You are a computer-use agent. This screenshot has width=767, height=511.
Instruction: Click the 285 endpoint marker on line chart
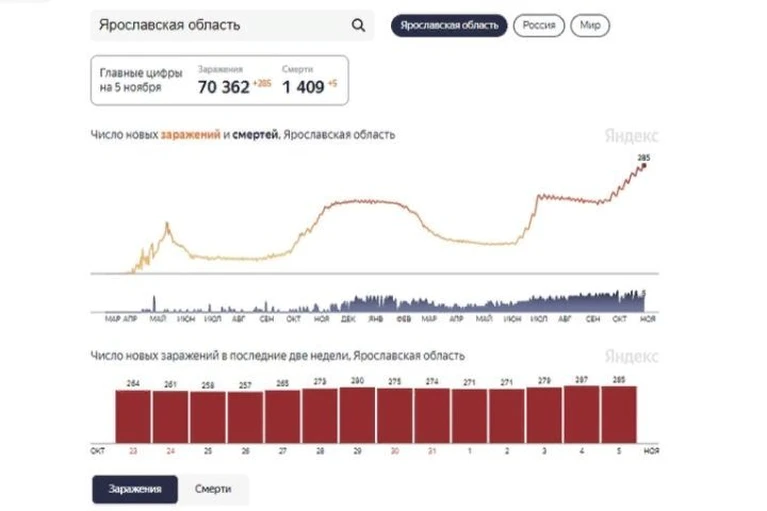coord(644,166)
